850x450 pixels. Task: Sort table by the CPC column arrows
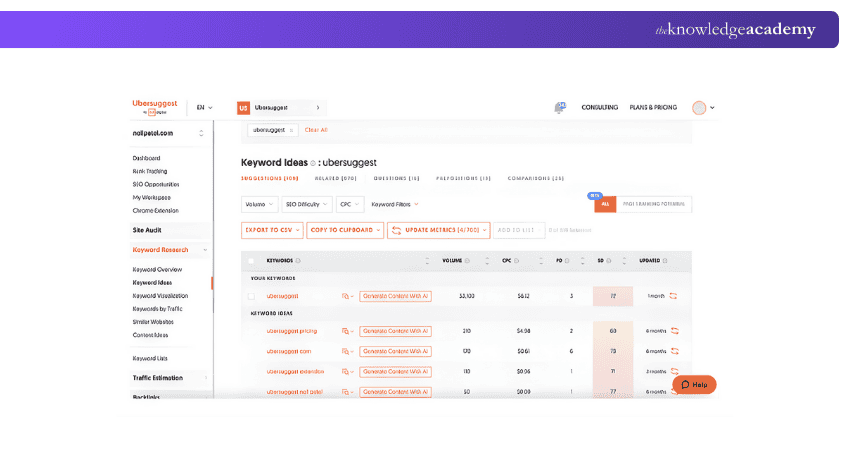click(540, 261)
